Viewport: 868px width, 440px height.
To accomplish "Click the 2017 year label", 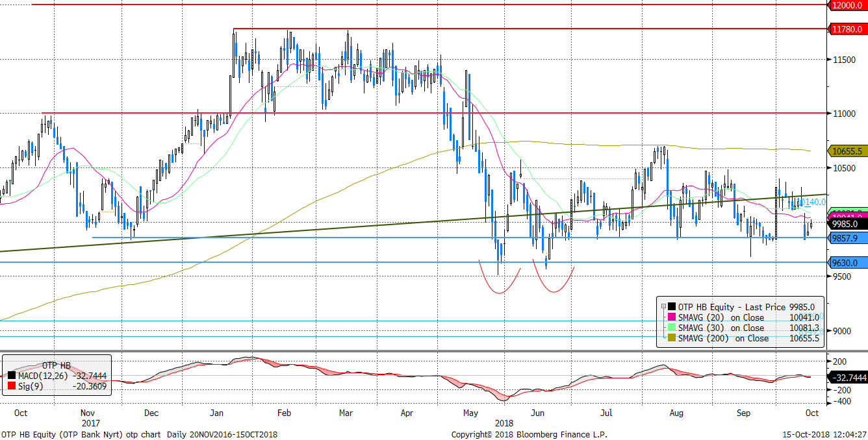I will pos(90,422).
